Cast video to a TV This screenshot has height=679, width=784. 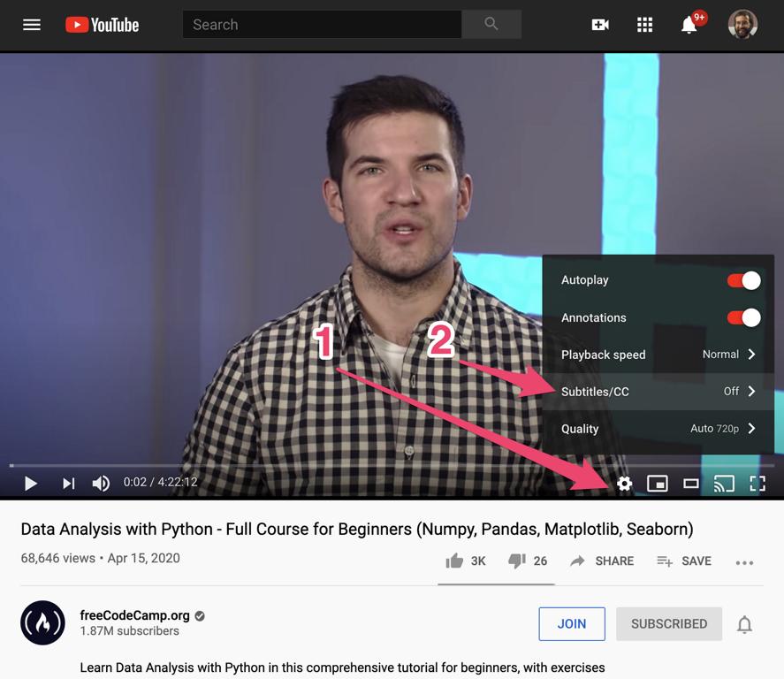coord(724,484)
